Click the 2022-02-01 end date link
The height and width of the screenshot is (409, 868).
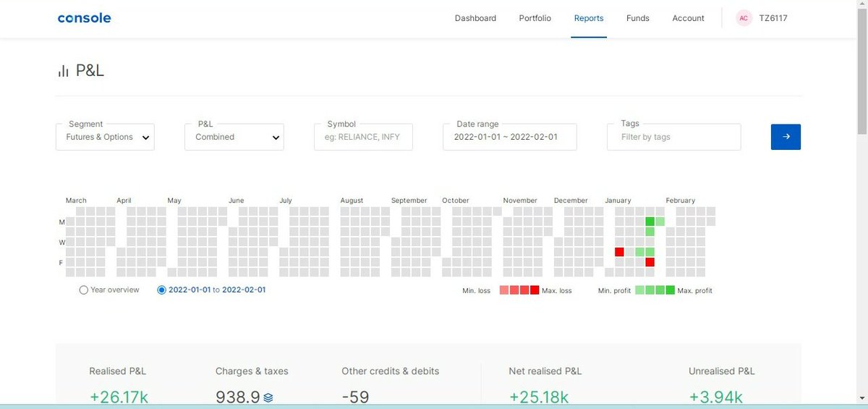coord(244,290)
